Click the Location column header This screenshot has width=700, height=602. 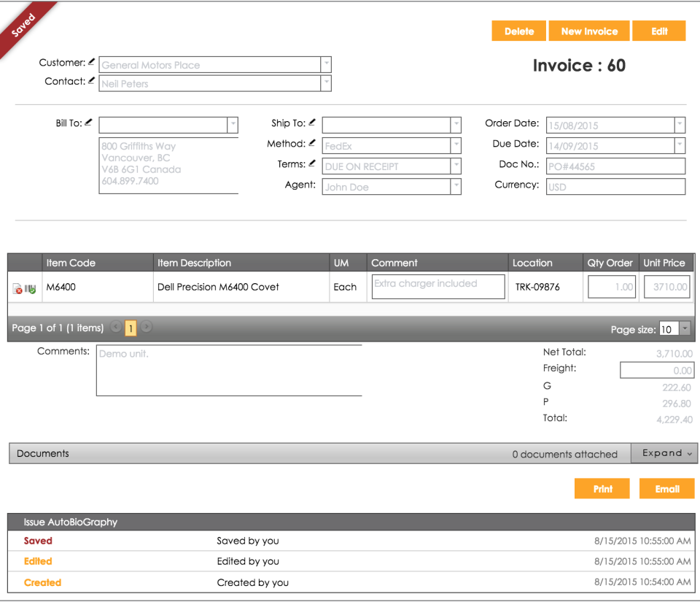(545, 263)
